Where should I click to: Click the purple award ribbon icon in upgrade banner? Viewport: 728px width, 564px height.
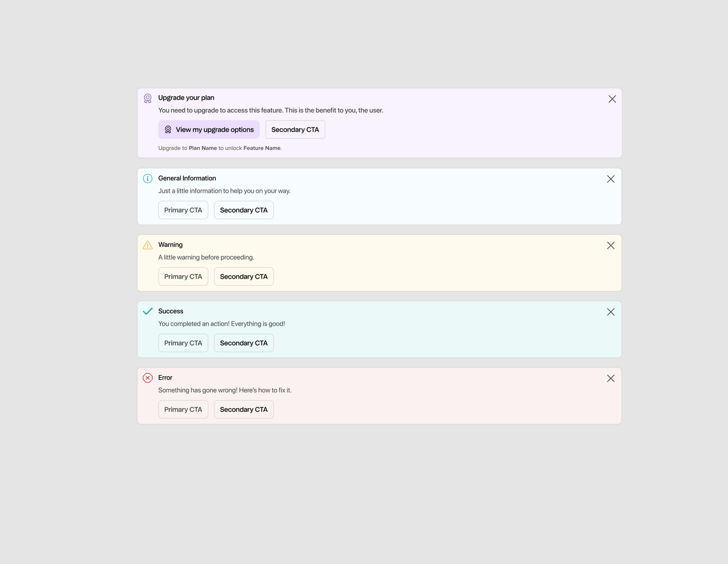point(148,99)
